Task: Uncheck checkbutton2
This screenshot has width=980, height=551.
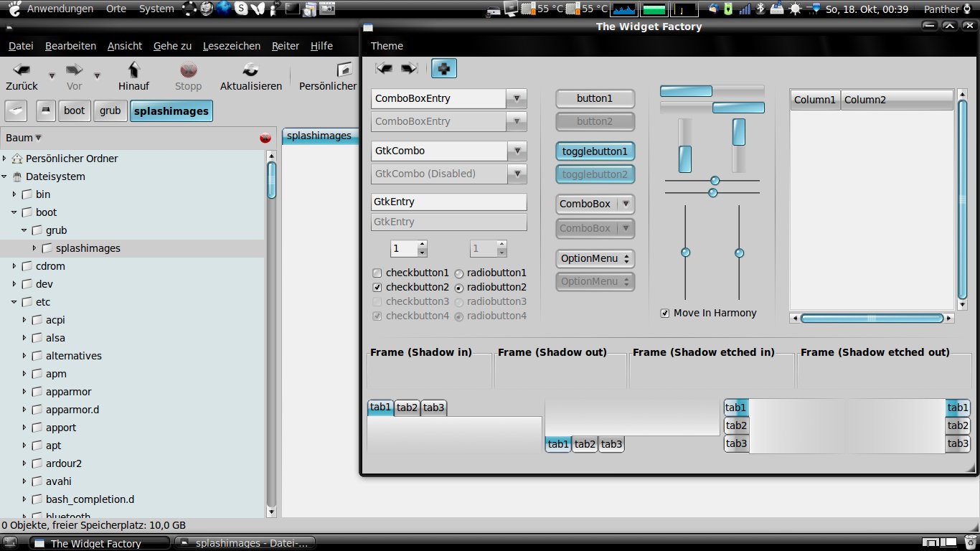Action: (x=377, y=287)
